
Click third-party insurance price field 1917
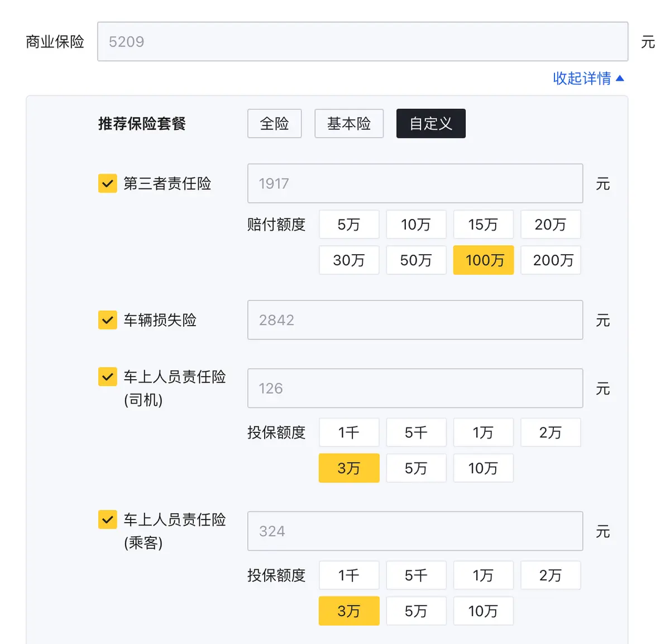click(415, 183)
